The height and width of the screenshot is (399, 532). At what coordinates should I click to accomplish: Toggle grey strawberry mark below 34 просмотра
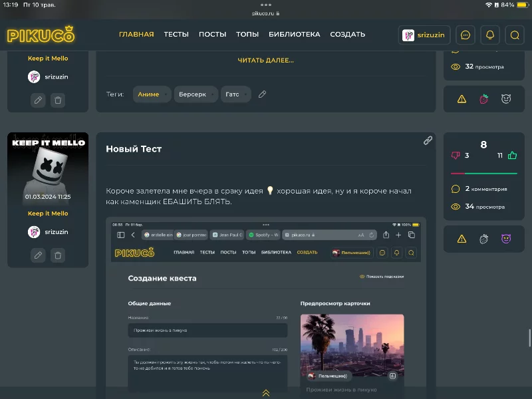(x=484, y=239)
